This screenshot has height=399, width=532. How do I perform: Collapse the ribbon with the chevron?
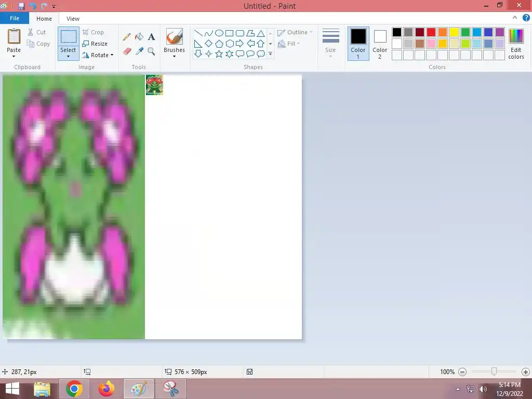(515, 18)
